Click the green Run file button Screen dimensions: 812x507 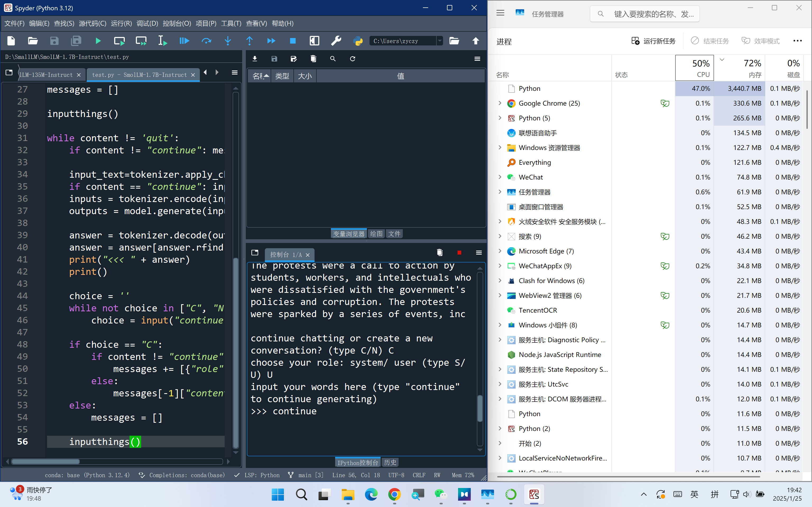pyautogui.click(x=98, y=41)
